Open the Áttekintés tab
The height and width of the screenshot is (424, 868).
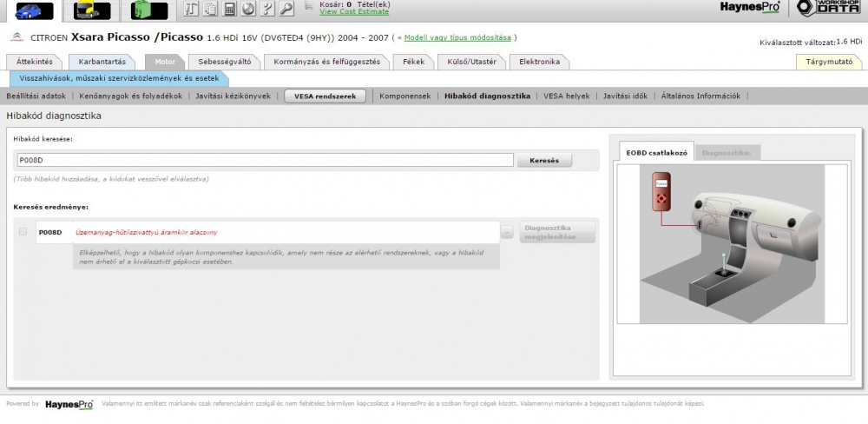(x=35, y=62)
